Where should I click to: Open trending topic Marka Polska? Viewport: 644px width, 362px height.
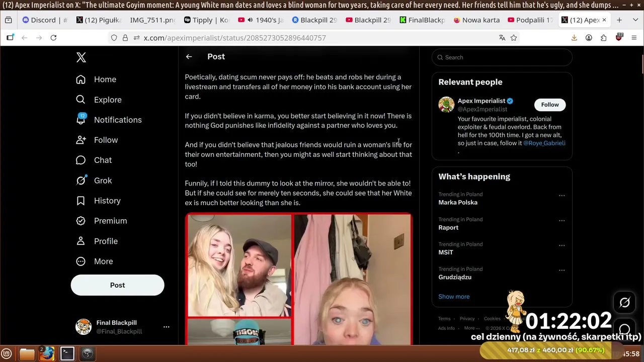click(x=458, y=203)
